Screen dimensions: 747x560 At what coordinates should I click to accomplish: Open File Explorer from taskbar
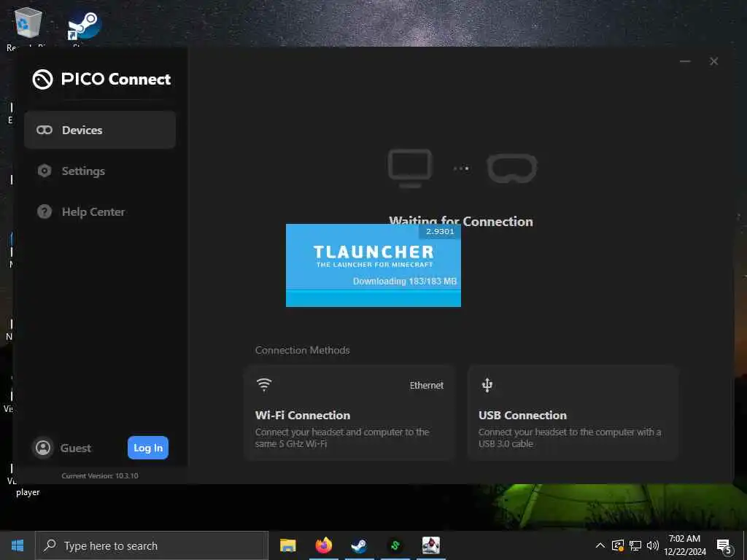pos(287,545)
